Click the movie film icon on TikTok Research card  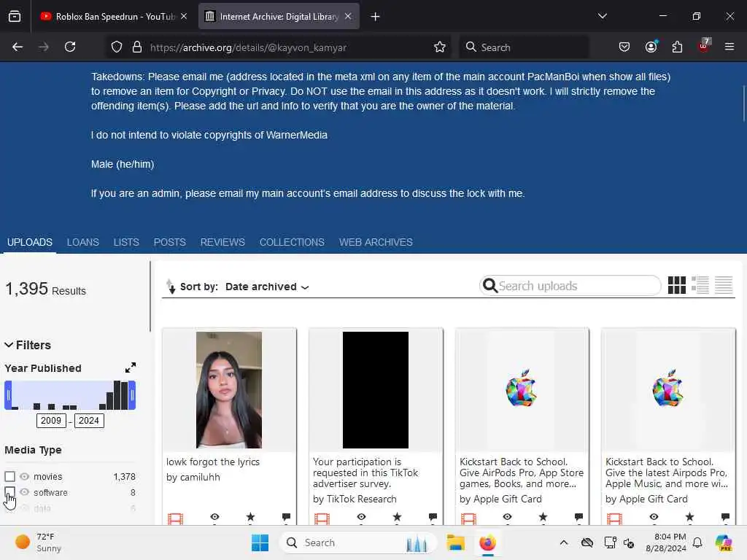coord(322,518)
